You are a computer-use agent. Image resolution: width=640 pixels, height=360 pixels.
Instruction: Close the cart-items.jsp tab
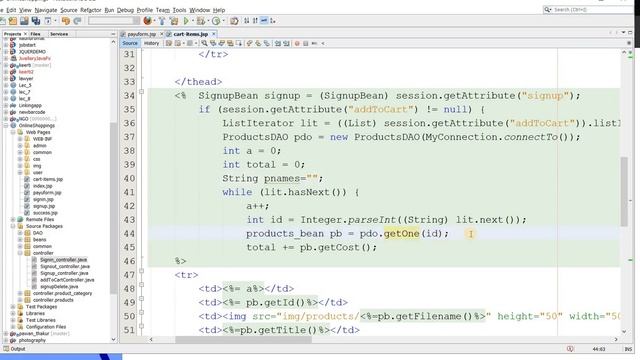[x=213, y=34]
